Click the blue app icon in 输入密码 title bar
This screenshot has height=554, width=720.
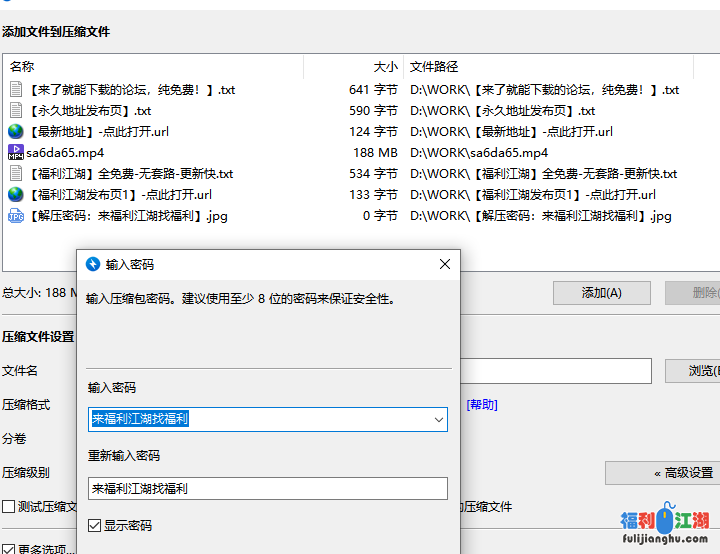pos(94,265)
